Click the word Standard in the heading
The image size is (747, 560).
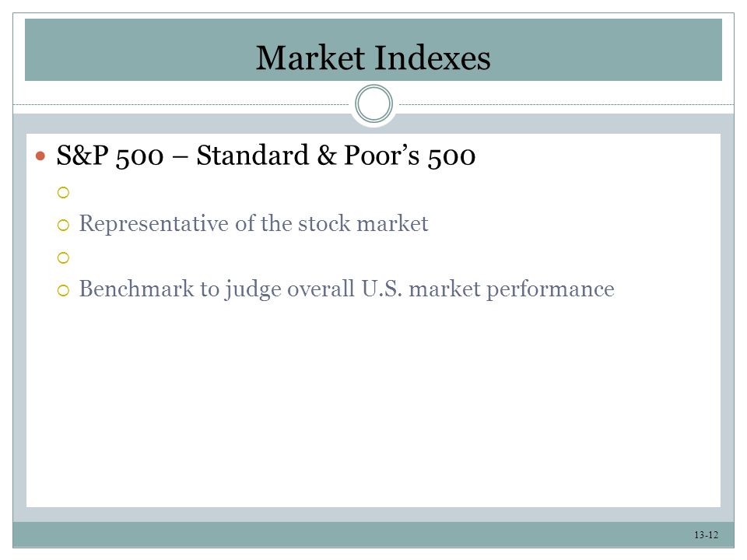coord(252,156)
